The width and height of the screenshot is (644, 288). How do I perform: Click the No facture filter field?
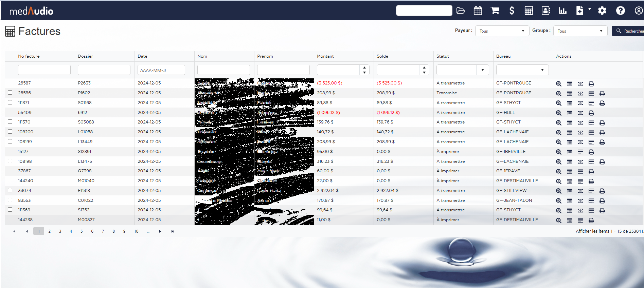(x=44, y=70)
